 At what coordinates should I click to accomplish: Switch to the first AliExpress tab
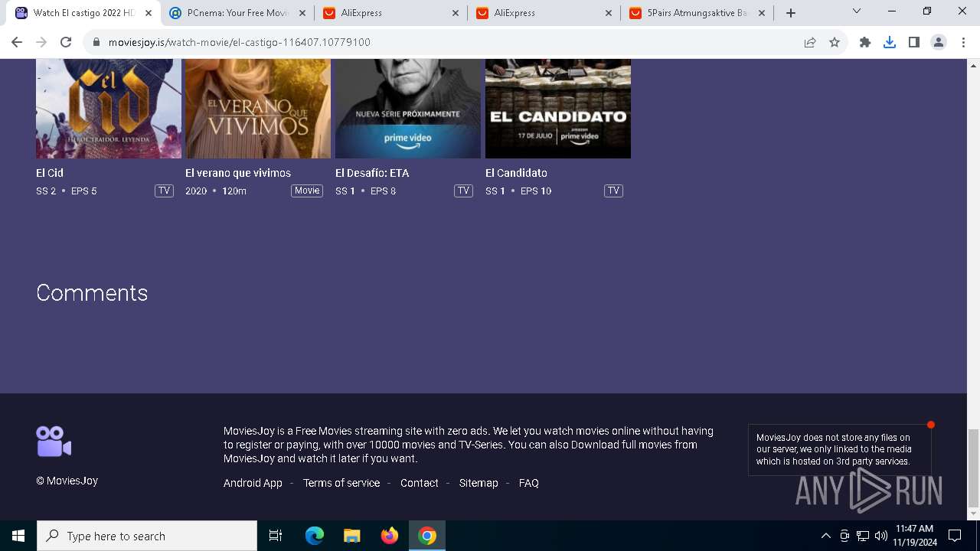[390, 13]
